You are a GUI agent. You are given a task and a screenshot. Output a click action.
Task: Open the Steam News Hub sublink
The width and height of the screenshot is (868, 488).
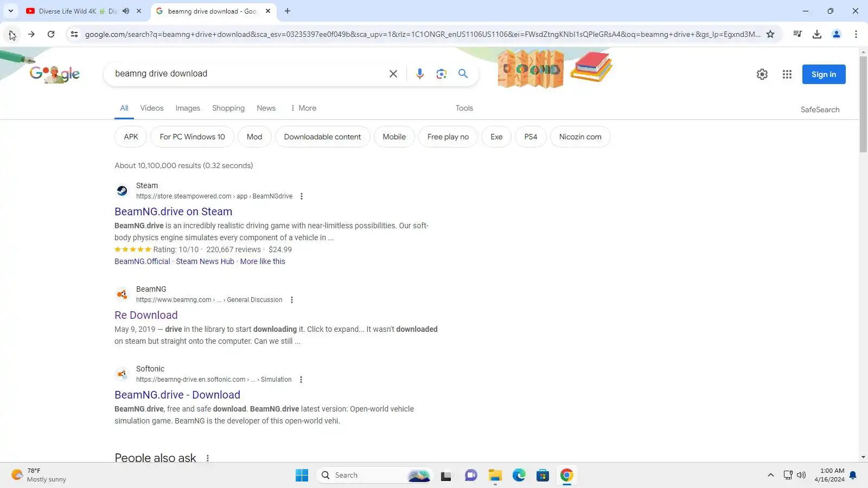tap(205, 261)
